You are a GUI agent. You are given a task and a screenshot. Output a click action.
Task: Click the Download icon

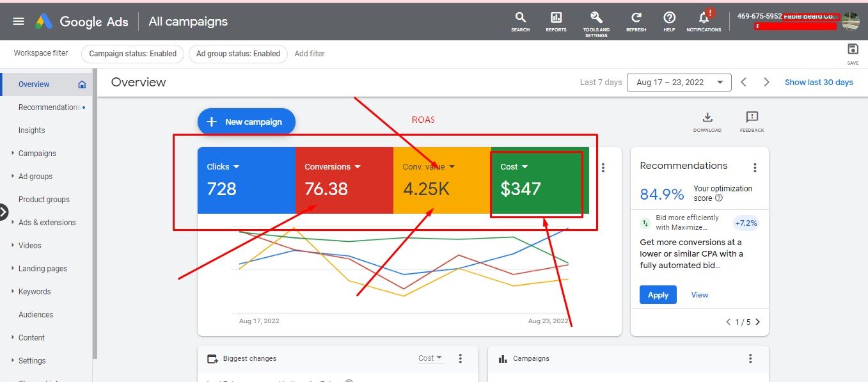(x=707, y=118)
